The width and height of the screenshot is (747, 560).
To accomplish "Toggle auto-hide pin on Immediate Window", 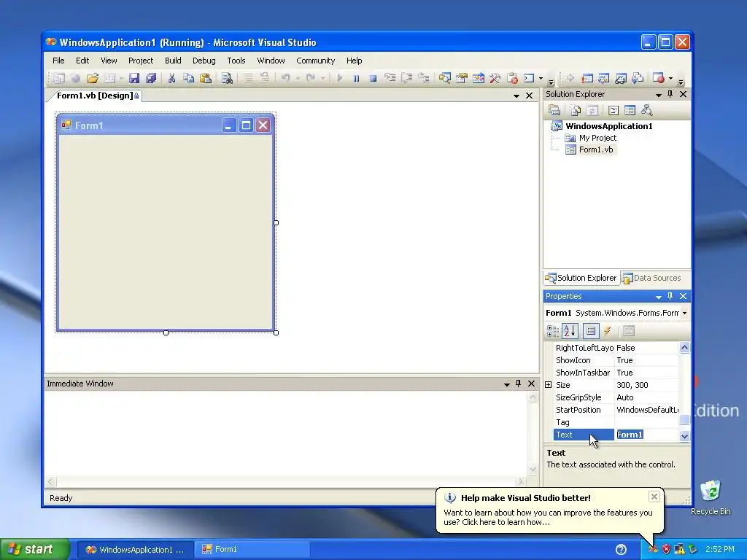I will pyautogui.click(x=519, y=384).
